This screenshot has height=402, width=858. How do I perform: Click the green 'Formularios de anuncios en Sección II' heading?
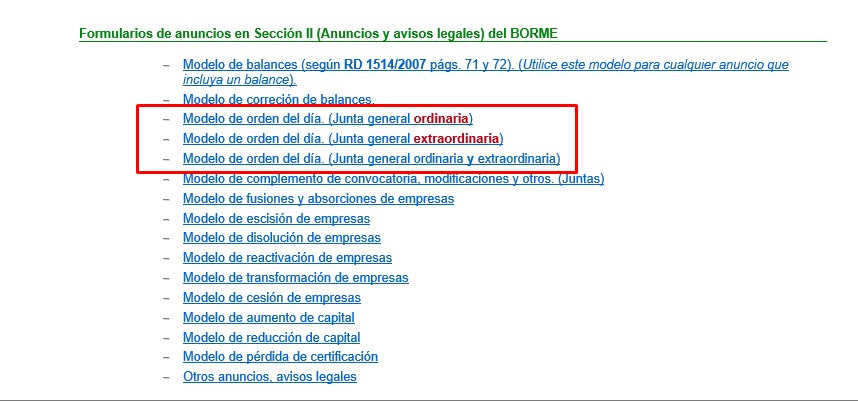coord(318,33)
